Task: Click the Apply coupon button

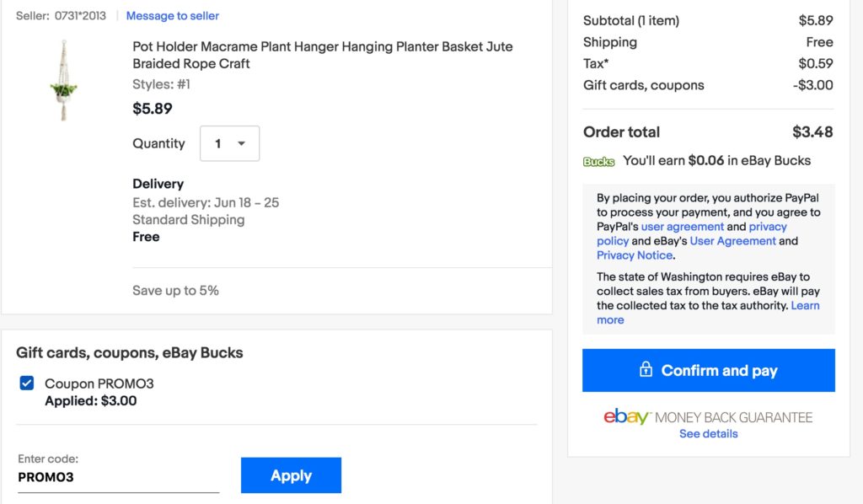Action: click(291, 475)
